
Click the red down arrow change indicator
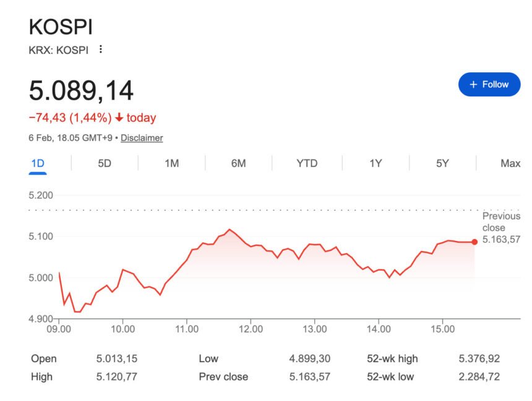pyautogui.click(x=119, y=117)
